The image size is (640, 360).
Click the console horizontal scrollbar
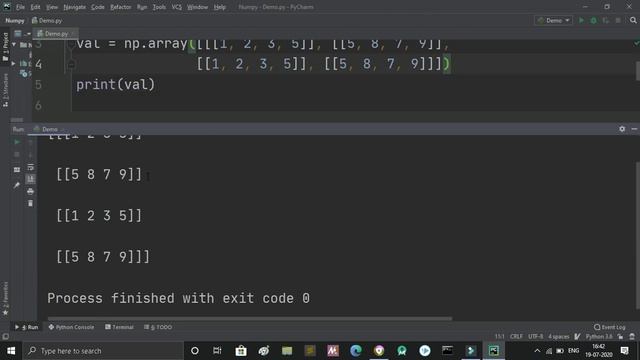[250, 318]
